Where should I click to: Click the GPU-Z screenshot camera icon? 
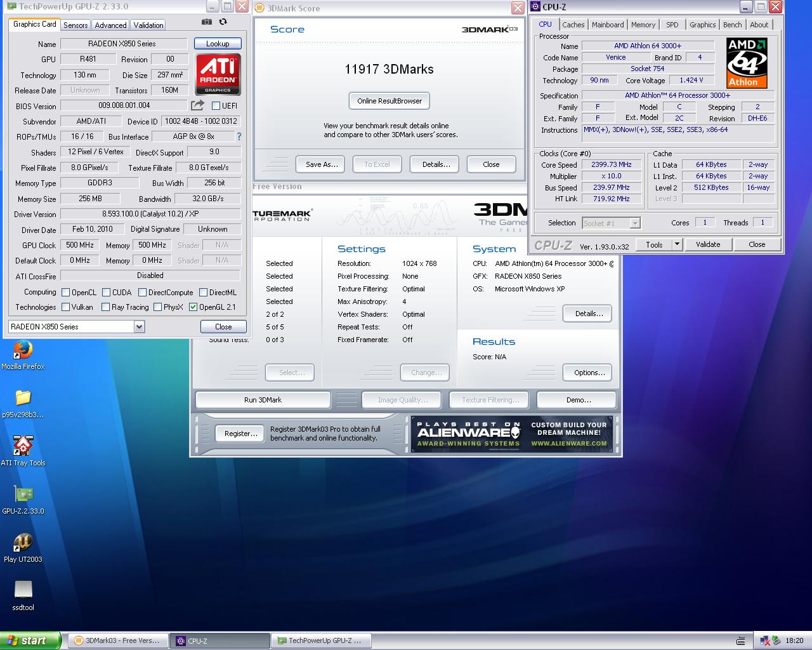click(x=207, y=22)
